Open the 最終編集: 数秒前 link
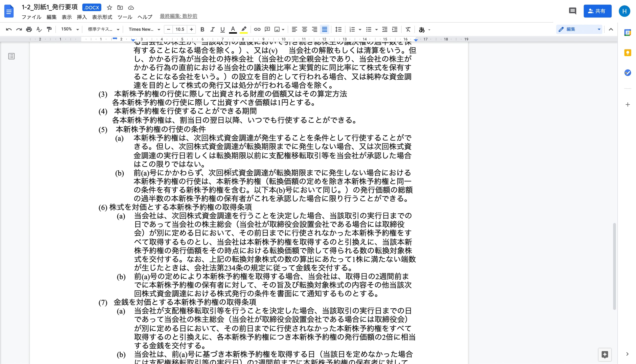636x364 pixels. click(x=178, y=16)
